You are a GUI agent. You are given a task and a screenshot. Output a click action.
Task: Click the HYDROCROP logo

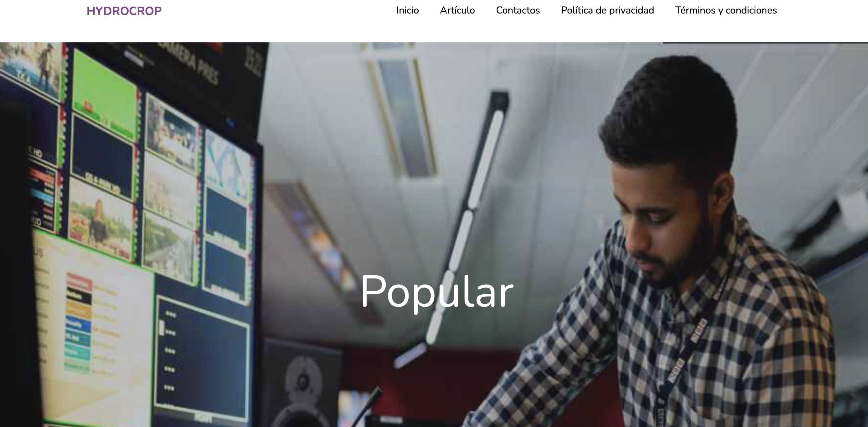coord(124,11)
